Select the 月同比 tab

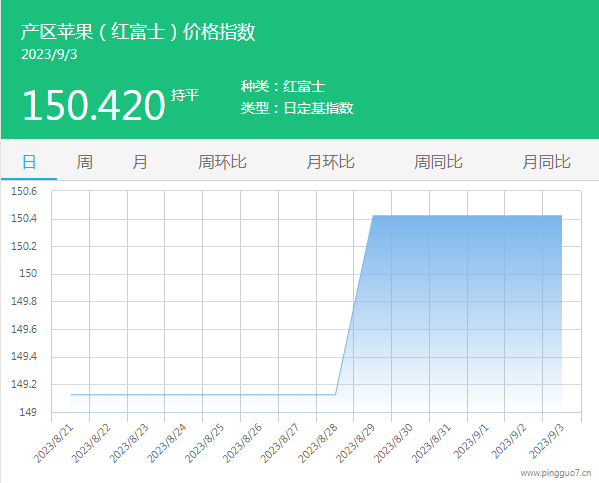[547, 162]
